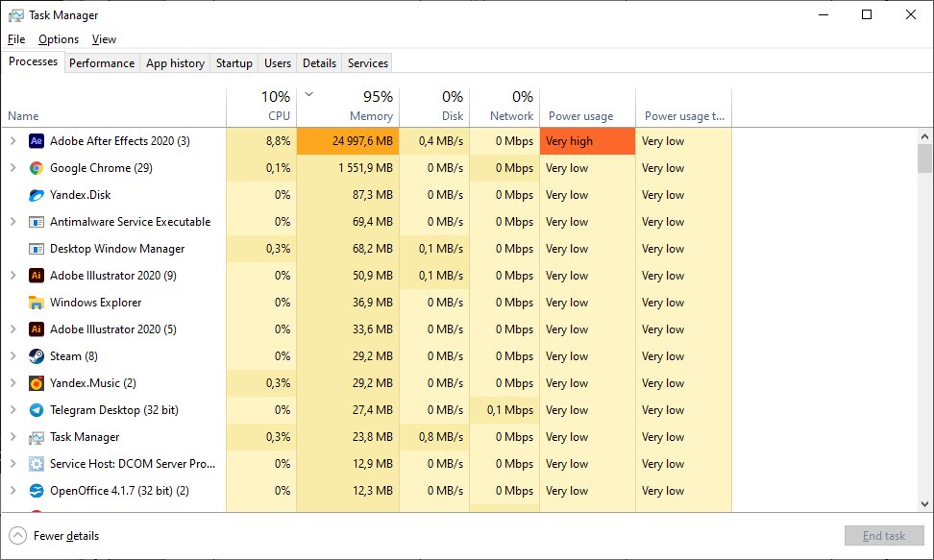Expand Adobe Illustrator 2020 (5) group
The width and height of the screenshot is (934, 560).
pos(13,329)
